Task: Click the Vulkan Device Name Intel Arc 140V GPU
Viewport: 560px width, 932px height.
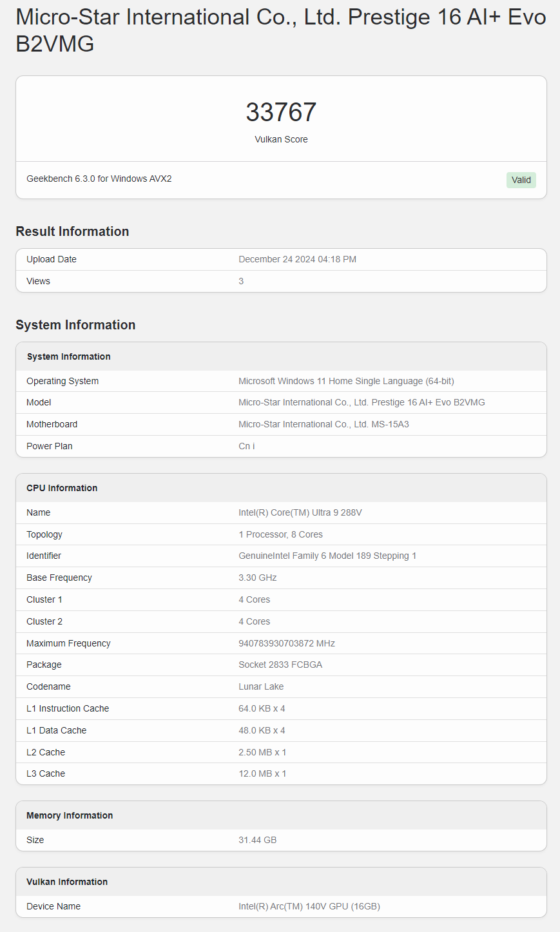Action: (x=309, y=906)
